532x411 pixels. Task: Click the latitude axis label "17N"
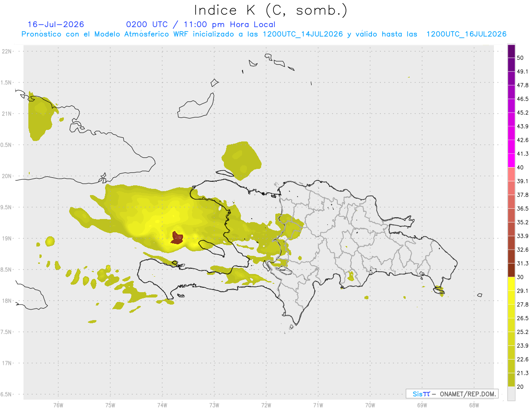pos(7,363)
